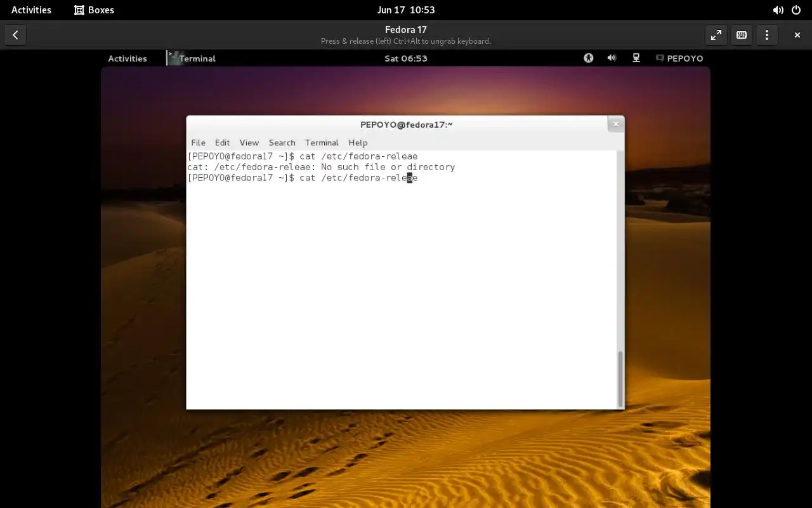This screenshot has width=812, height=508.
Task: Open the keyboard shortcuts button in Boxes
Action: point(742,35)
